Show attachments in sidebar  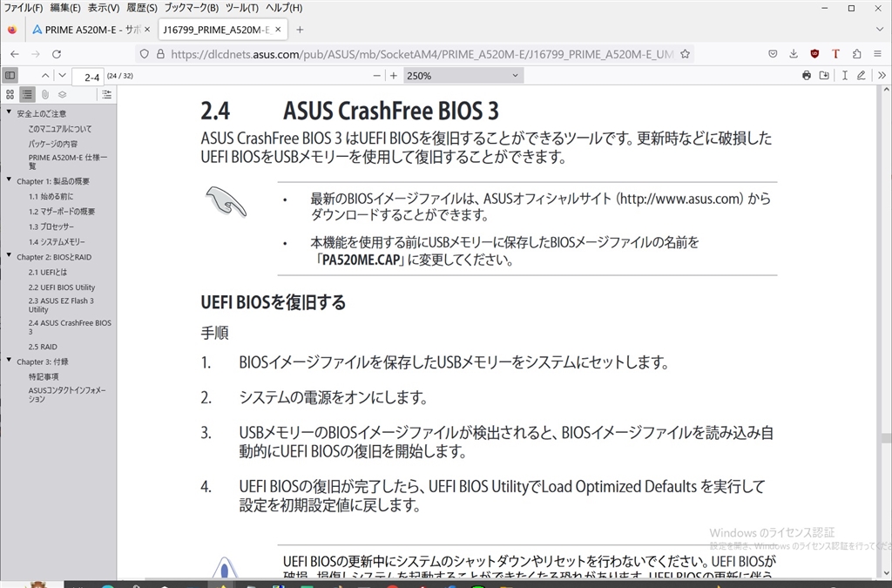point(45,94)
